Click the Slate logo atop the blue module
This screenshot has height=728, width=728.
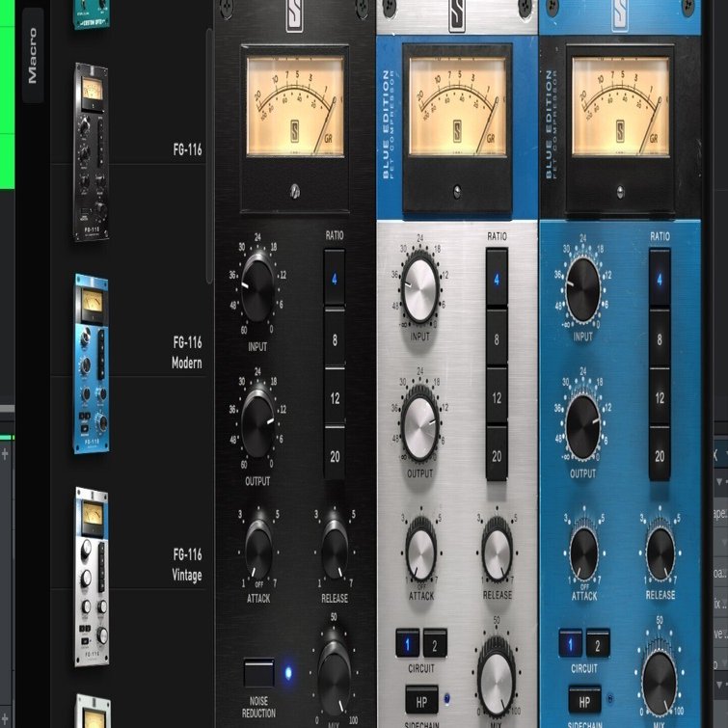coord(620,15)
